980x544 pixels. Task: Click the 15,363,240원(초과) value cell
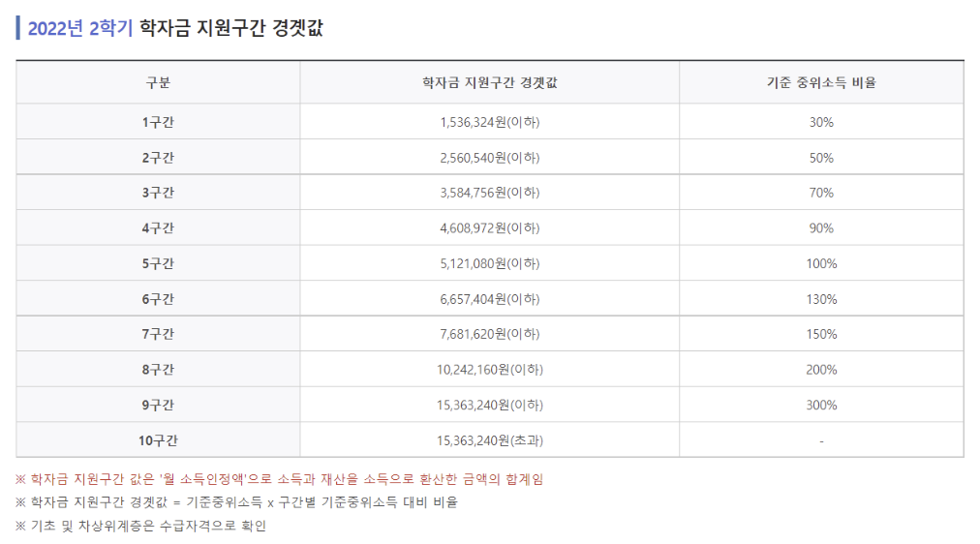tap(489, 440)
